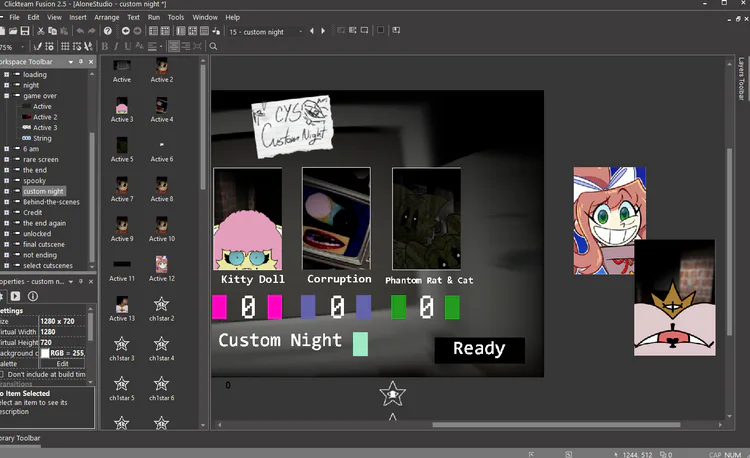Open the Event Editor icon
The height and width of the screenshot is (458, 750).
[192, 31]
